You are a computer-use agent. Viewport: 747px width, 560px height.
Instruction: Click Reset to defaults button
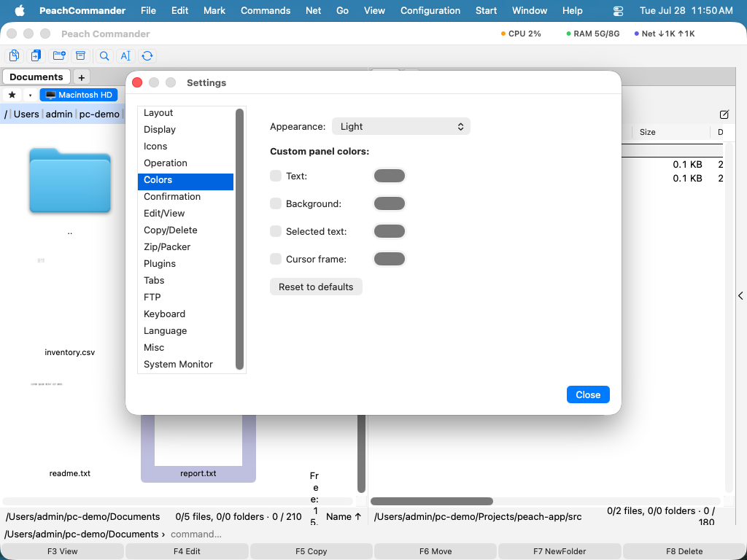(316, 287)
